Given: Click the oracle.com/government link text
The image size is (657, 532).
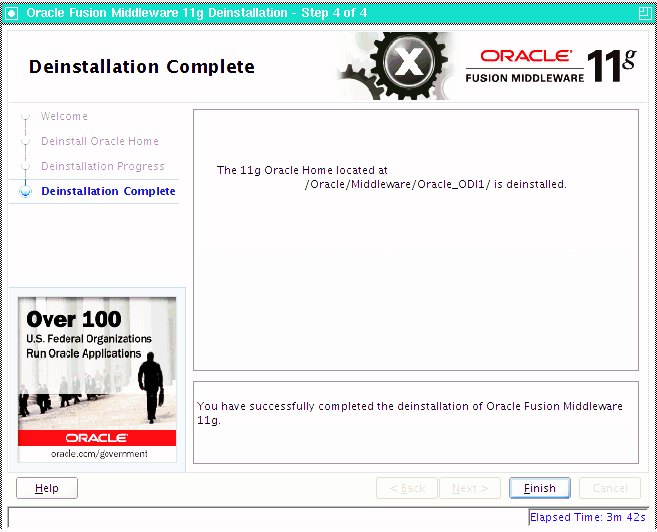Looking at the screenshot, I should coord(99,454).
